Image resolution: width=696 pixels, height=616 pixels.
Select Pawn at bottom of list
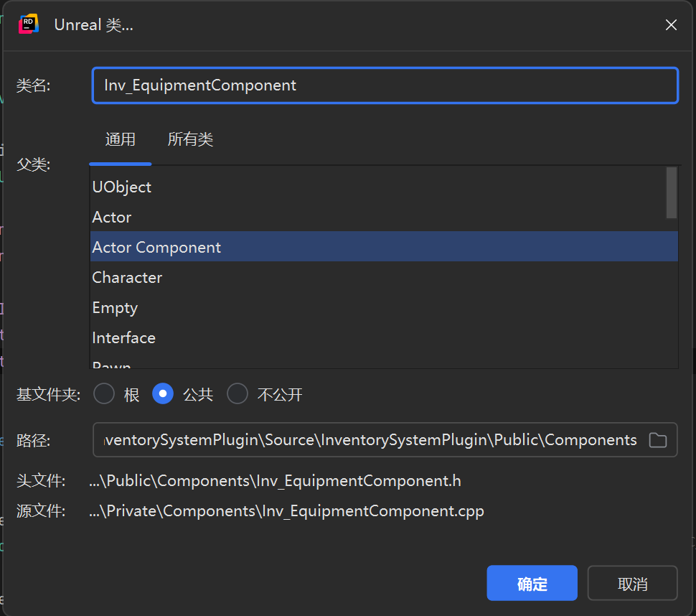pyautogui.click(x=112, y=365)
